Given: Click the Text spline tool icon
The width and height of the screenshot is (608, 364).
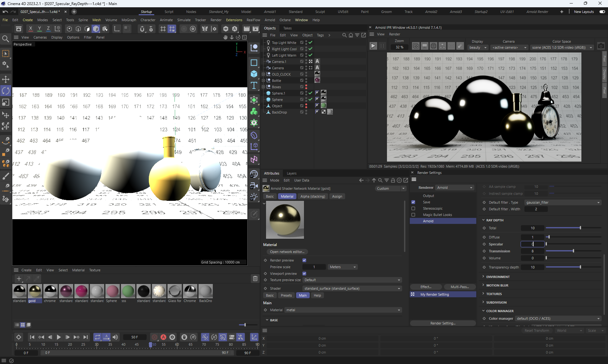Looking at the screenshot, I should tap(254, 86).
